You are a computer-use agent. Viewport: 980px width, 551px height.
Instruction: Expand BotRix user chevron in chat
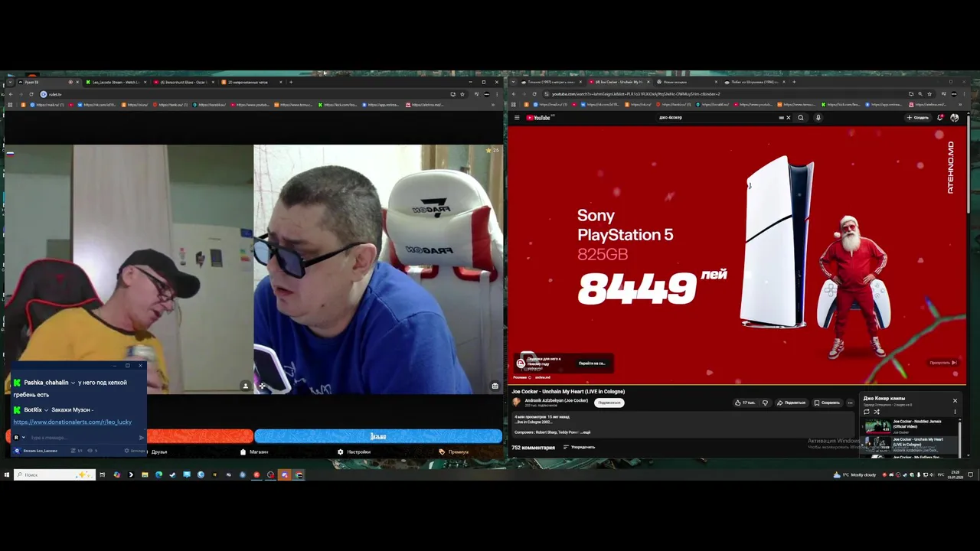click(46, 410)
